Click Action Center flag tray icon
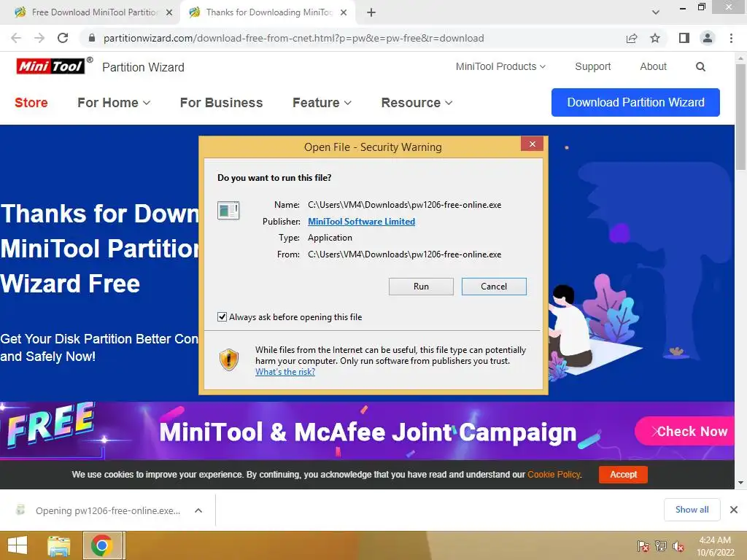The image size is (747, 560). (643, 545)
